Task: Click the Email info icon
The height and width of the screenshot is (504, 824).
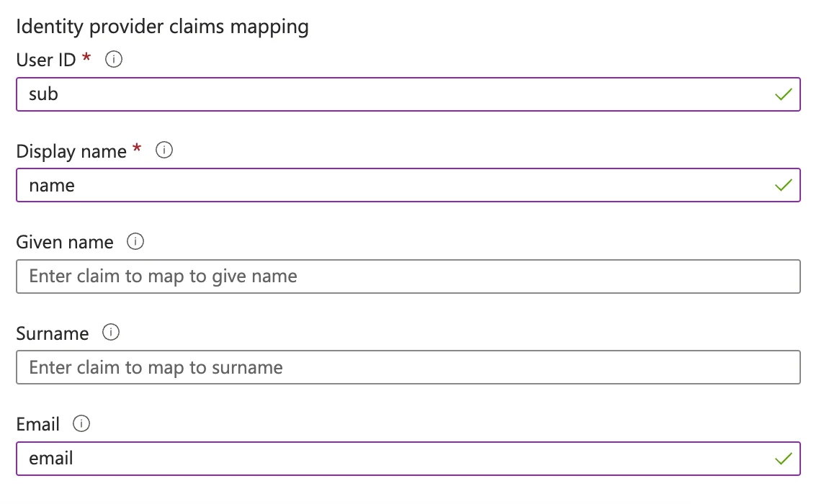Action: click(81, 424)
